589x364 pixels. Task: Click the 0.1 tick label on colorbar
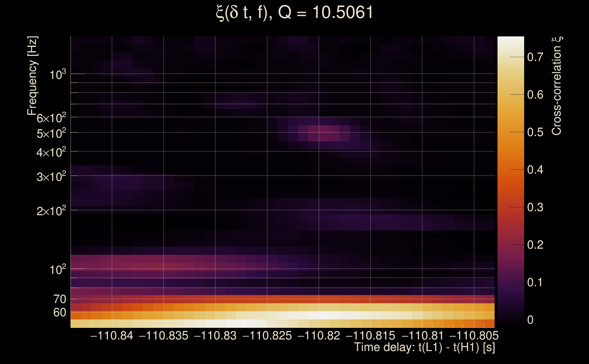tap(535, 282)
